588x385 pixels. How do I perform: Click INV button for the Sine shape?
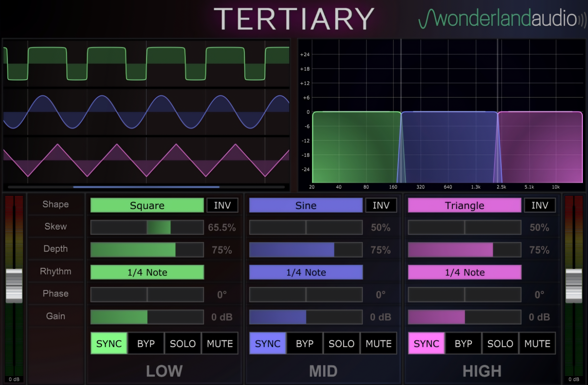click(381, 205)
